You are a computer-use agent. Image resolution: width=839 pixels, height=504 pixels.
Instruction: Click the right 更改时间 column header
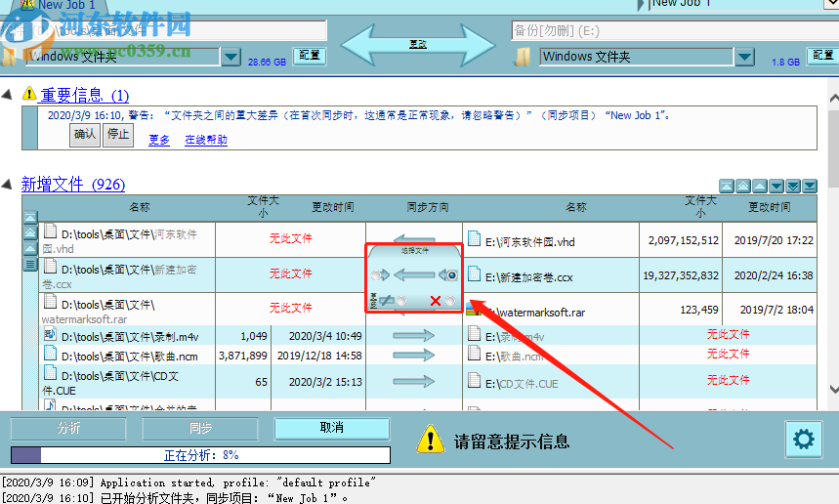tap(769, 207)
